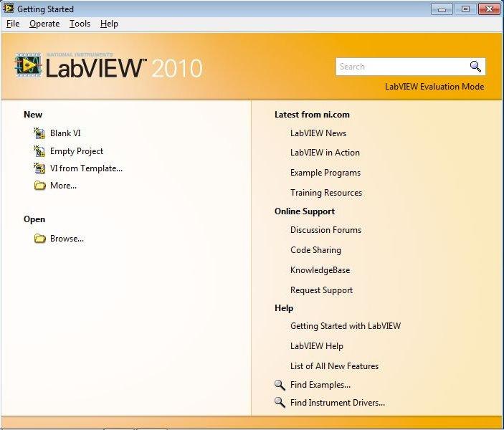Open Getting Started with LabVIEW
Screen dimensions: 504x430
(346, 326)
